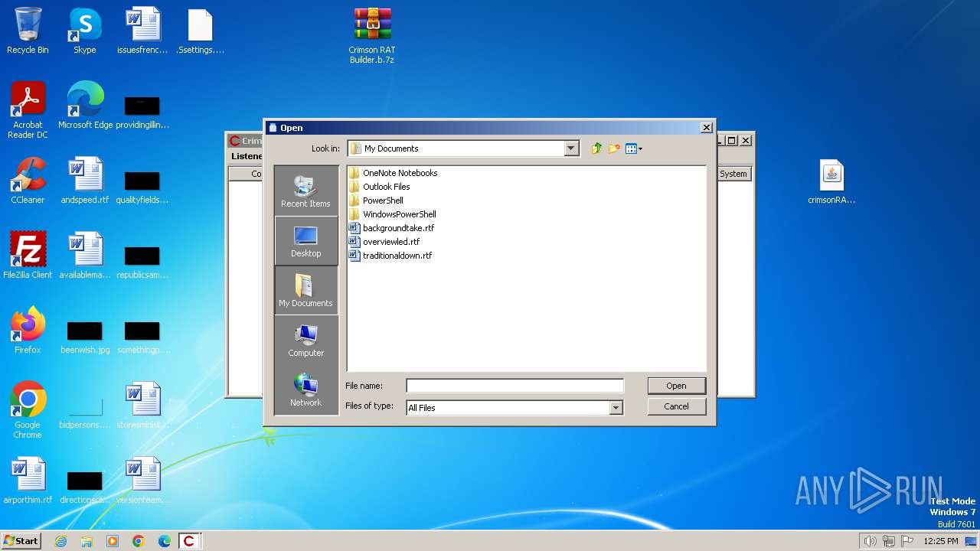Select the versionteam... document icon

pos(142,481)
